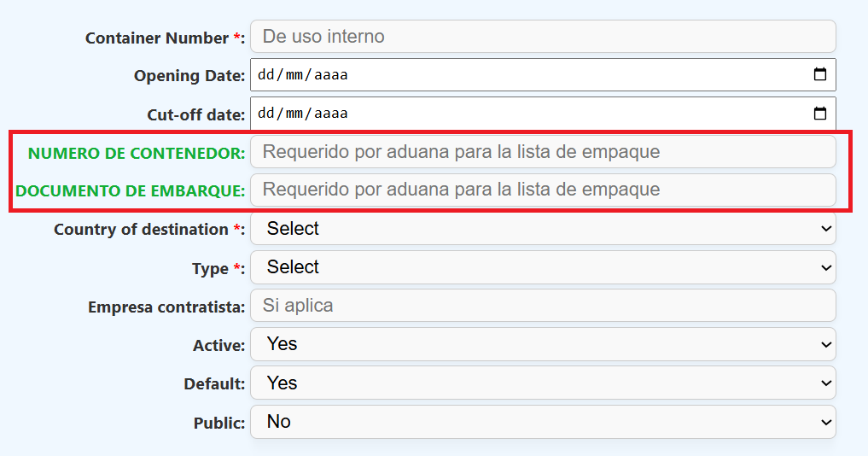868x456 pixels.
Task: Expand the Active dropdown
Action: (x=542, y=344)
